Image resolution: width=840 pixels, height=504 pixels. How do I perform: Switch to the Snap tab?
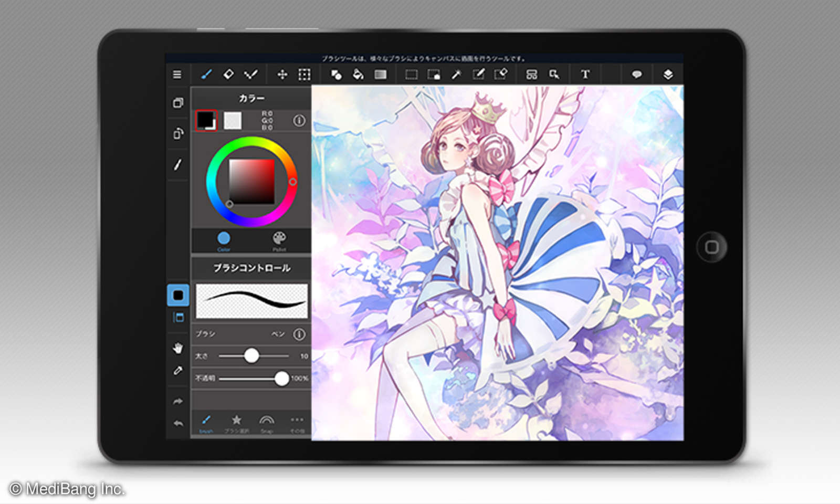coord(267,423)
